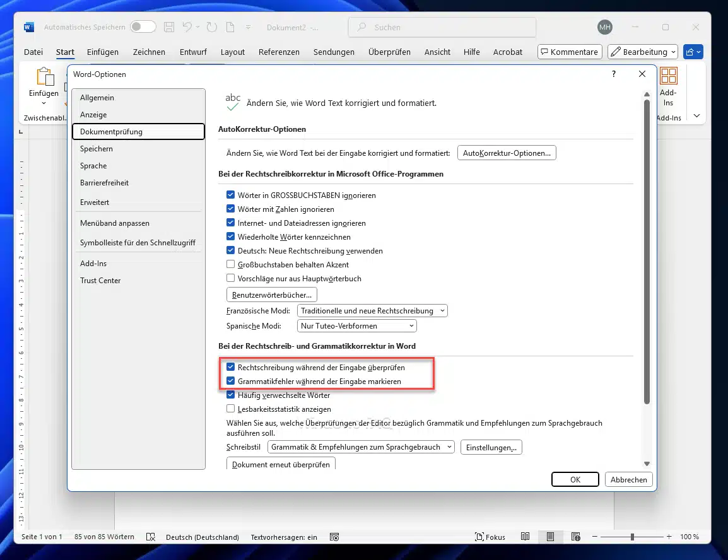The width and height of the screenshot is (728, 560).
Task: Click Abbrechen to cancel options
Action: coord(629,479)
